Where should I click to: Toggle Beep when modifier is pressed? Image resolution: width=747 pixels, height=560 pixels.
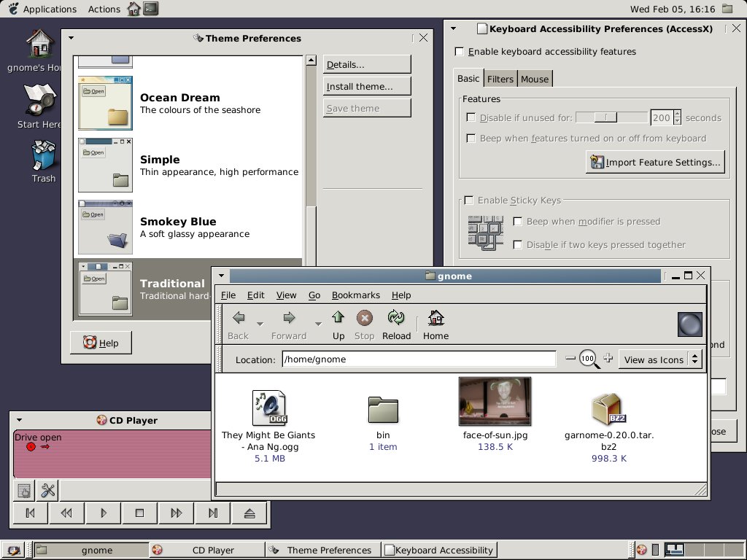point(517,221)
